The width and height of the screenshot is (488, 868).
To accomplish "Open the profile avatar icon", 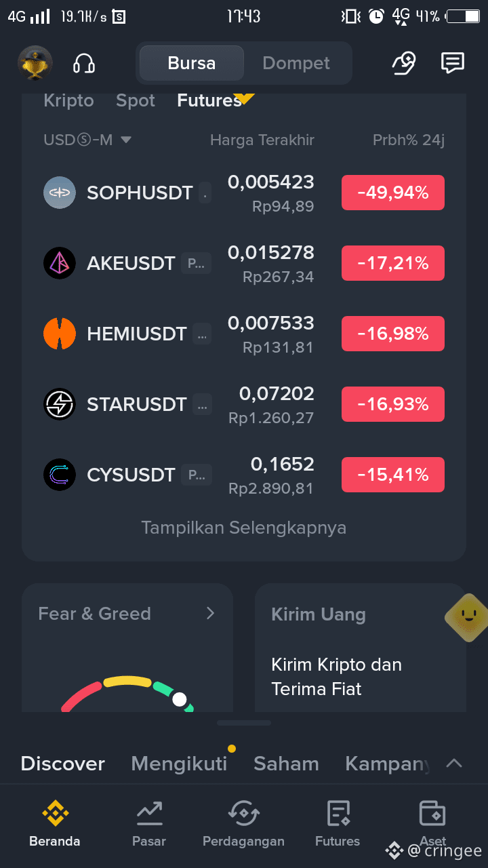I will [x=35, y=63].
